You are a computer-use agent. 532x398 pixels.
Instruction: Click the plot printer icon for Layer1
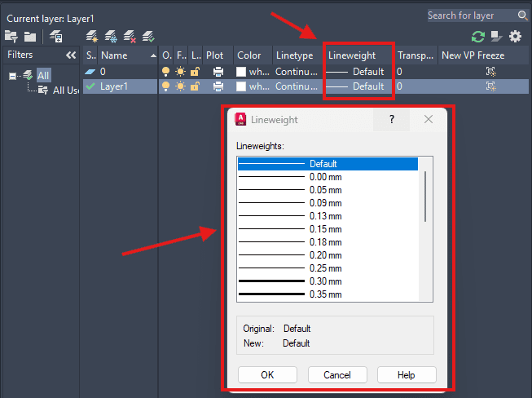tap(218, 86)
